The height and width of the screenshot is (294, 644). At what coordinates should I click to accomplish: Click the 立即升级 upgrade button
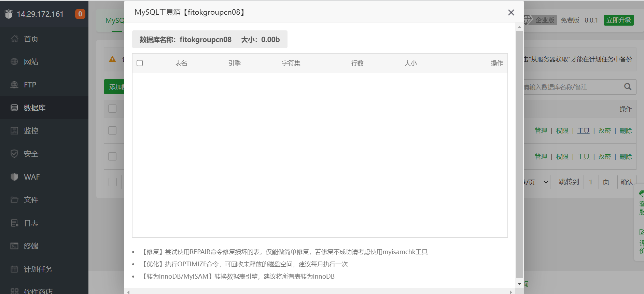point(619,20)
